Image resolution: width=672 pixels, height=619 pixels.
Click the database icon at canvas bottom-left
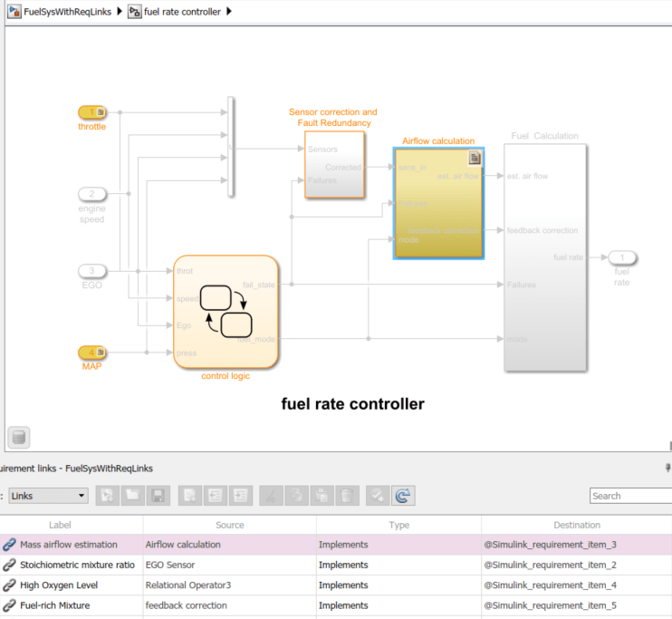[19, 438]
